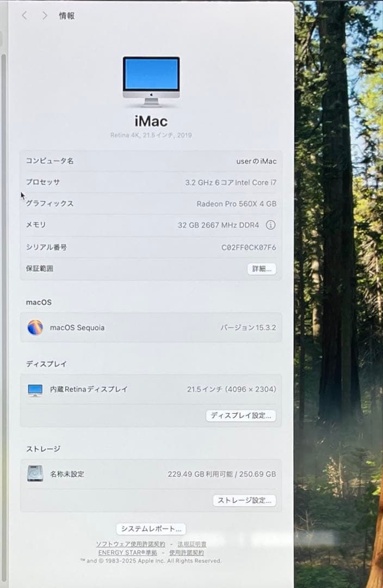This screenshot has width=383, height=588.
Task: Click the バージョン 15.3.2 text
Action: pyautogui.click(x=248, y=328)
